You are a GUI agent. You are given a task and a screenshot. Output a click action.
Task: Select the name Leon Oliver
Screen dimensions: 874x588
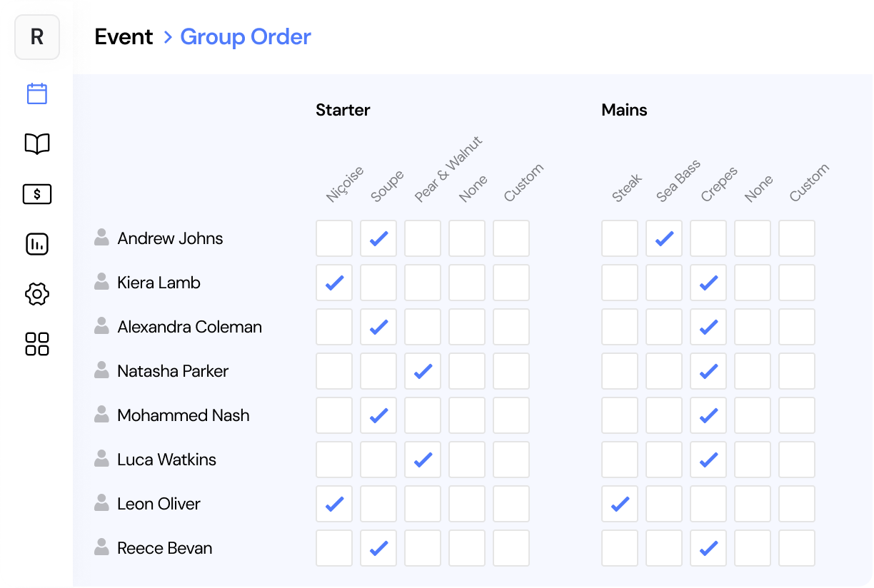coord(159,504)
